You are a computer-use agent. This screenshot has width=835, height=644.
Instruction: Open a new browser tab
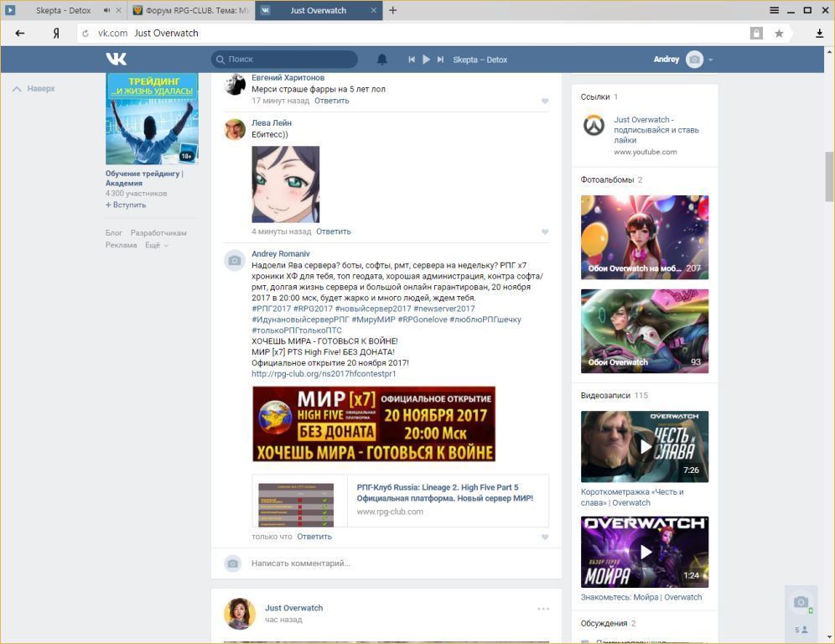[393, 10]
